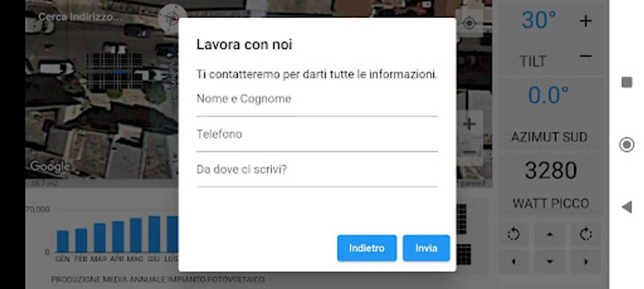Click the Indietro button
The width and height of the screenshot is (644, 289).
[x=367, y=248]
